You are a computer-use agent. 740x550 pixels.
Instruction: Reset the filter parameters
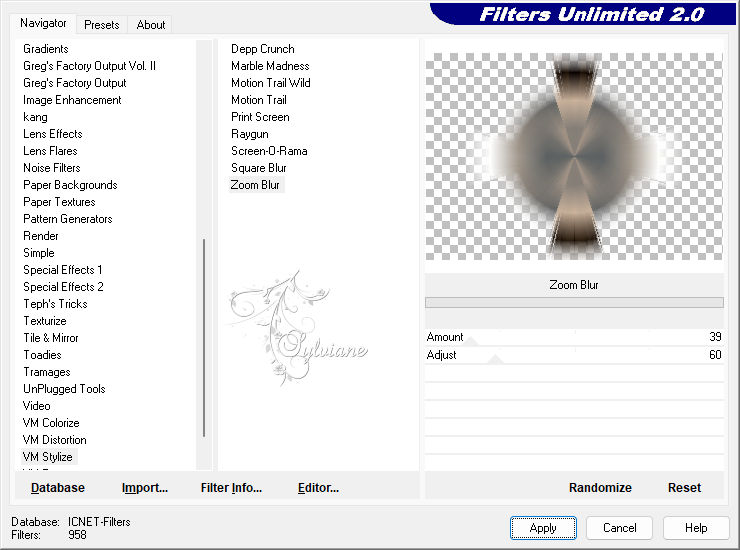684,488
